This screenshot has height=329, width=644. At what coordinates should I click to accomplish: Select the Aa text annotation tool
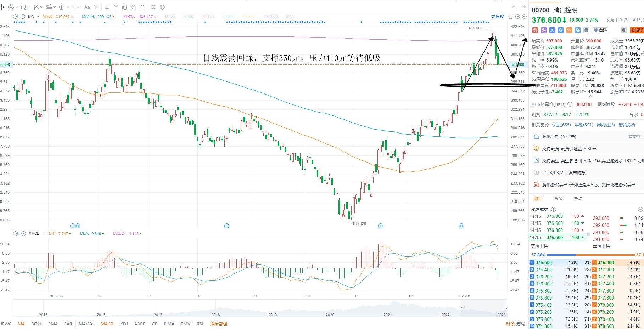pos(87,7)
